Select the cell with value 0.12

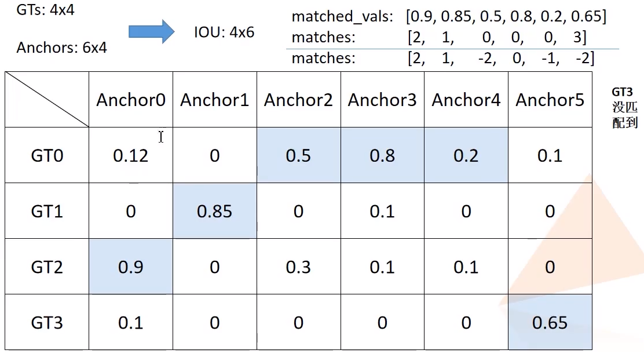[x=131, y=155]
